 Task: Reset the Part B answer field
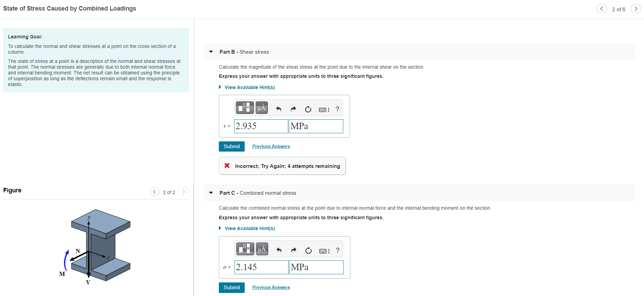click(308, 109)
